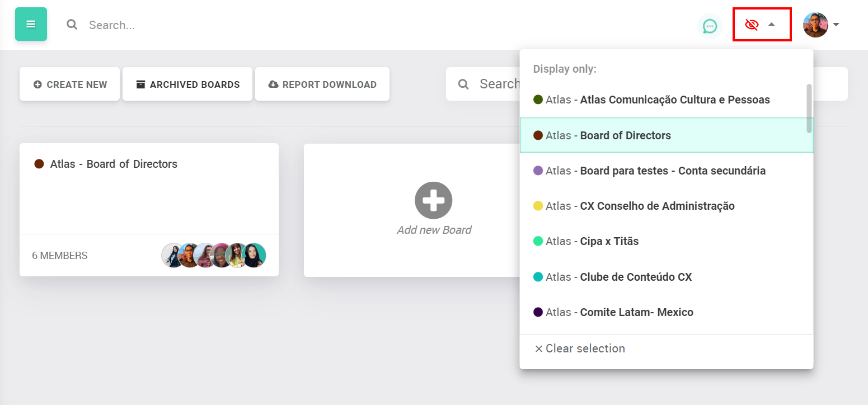Viewport: 868px width, 405px height.
Task: Toggle the crossed-out eye visibility filter
Action: tap(751, 25)
